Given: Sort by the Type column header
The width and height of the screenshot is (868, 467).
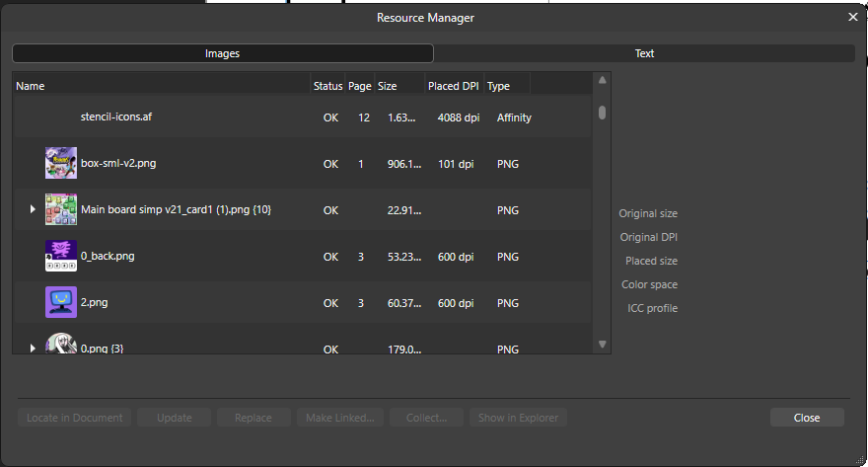Looking at the screenshot, I should tap(507, 86).
